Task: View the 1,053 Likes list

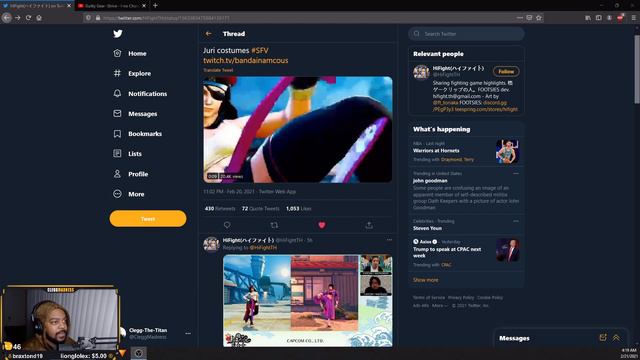Action: pos(299,209)
